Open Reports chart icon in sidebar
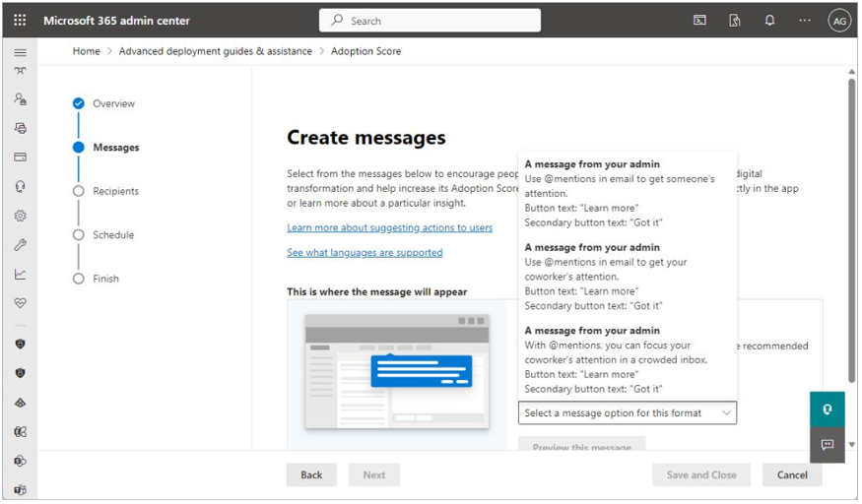This screenshot has height=504, width=862. (x=21, y=274)
